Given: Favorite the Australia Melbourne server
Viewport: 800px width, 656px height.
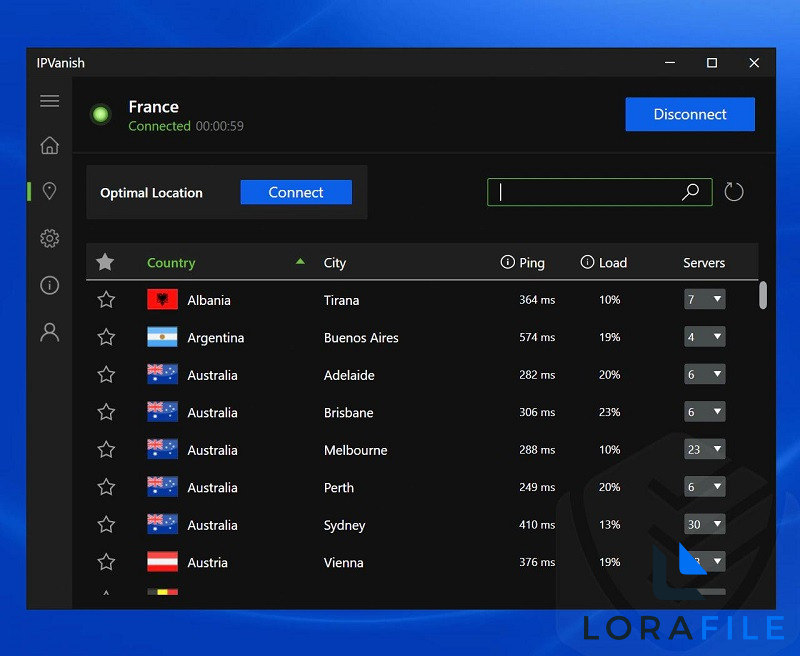Looking at the screenshot, I should (106, 450).
